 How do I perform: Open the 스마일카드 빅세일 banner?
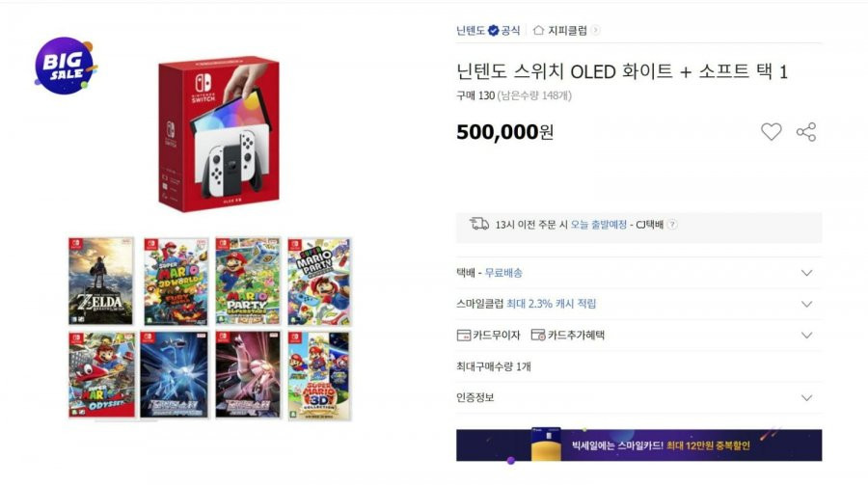(638, 445)
